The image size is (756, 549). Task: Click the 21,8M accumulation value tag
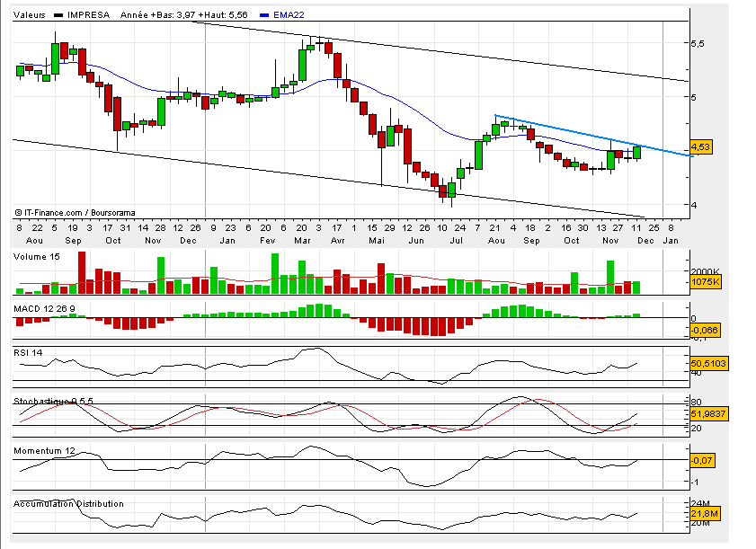point(705,514)
